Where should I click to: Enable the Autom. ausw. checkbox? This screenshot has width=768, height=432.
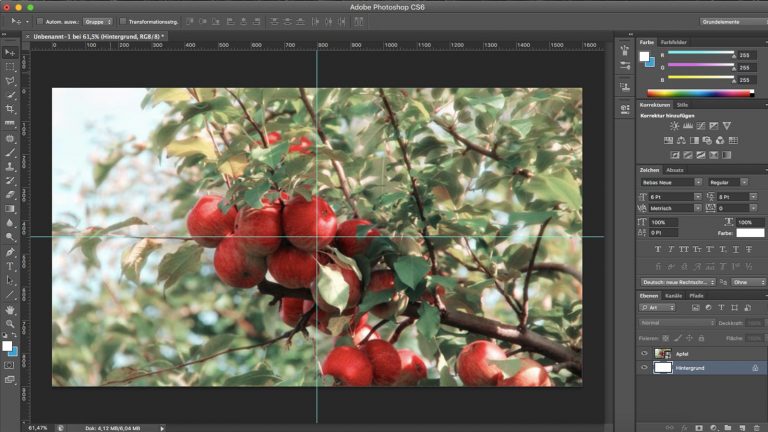pyautogui.click(x=40, y=21)
